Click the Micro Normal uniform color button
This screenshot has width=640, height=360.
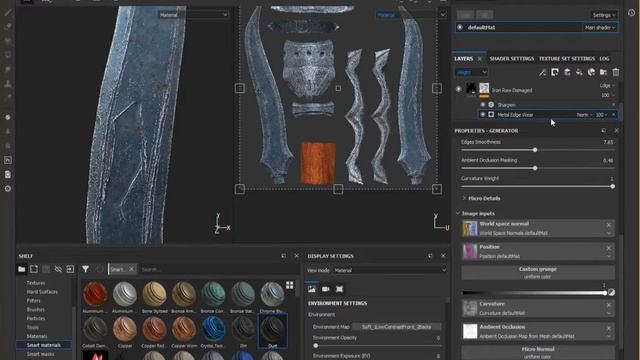(538, 353)
